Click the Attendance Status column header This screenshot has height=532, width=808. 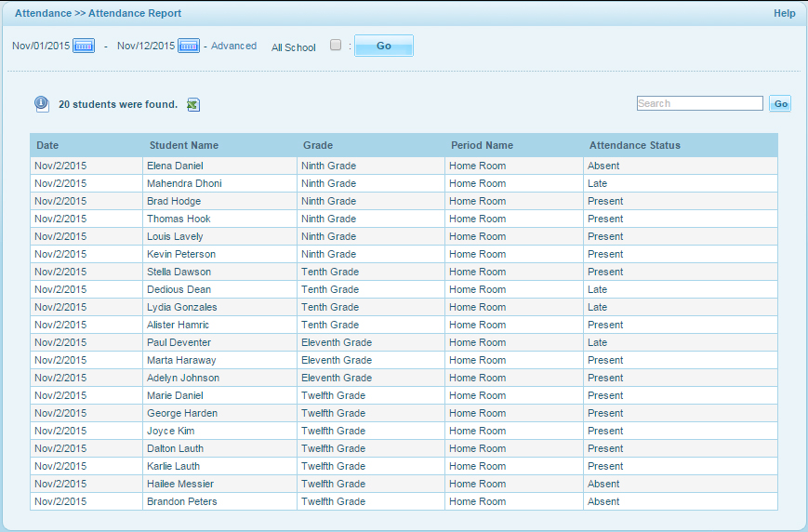[634, 145]
